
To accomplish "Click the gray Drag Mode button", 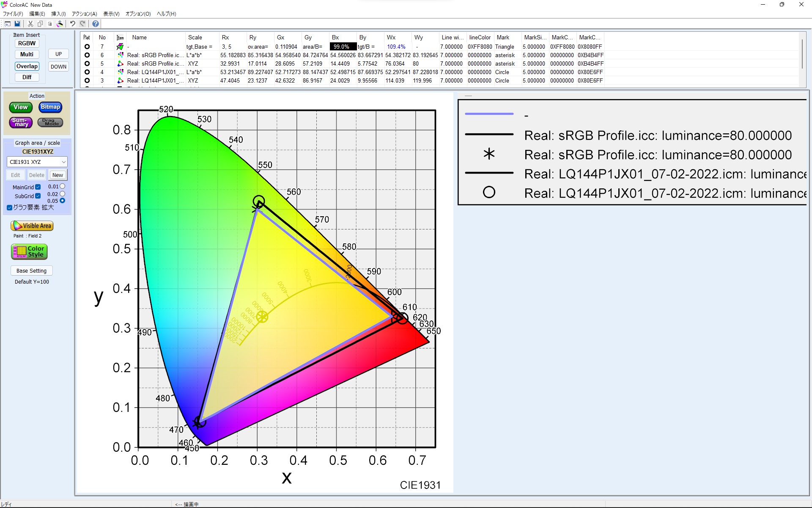I will click(x=50, y=122).
